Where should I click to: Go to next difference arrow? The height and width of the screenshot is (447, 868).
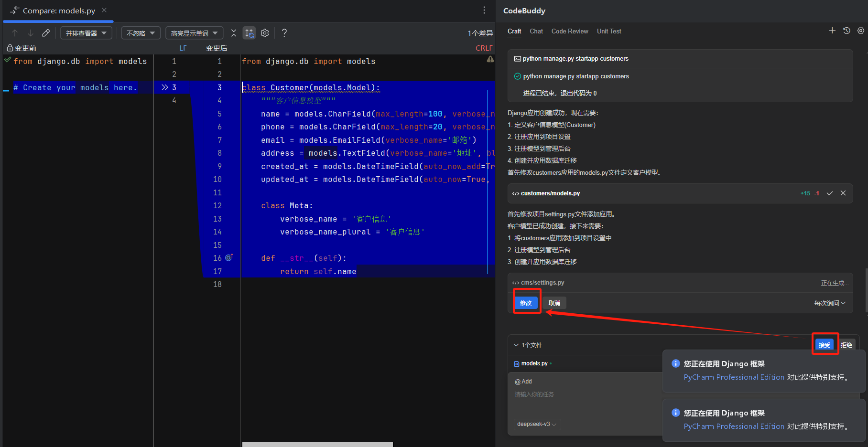[31, 33]
